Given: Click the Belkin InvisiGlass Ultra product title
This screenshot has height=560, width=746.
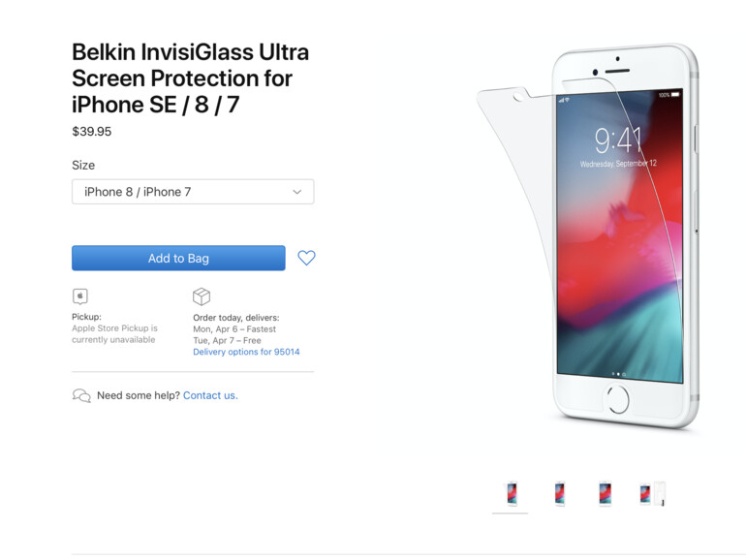Looking at the screenshot, I should pos(190,78).
